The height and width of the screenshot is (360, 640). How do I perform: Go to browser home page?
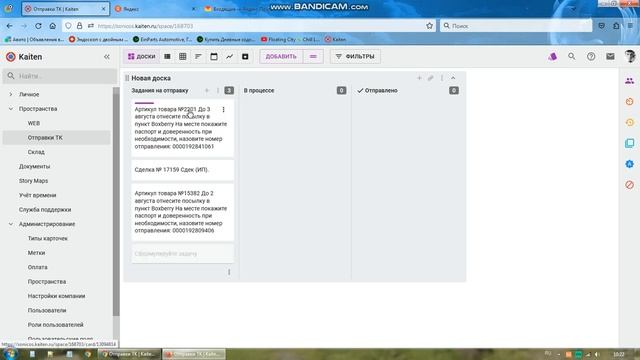(53, 26)
